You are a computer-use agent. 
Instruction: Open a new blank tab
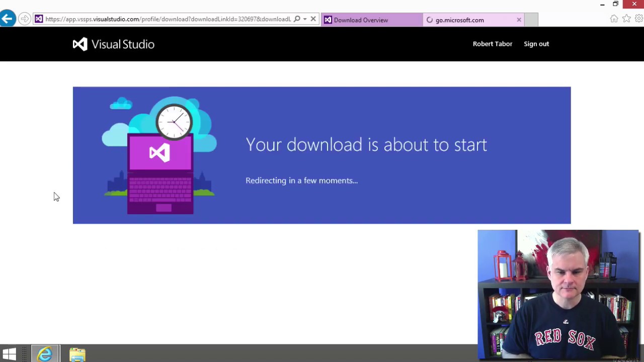click(531, 20)
